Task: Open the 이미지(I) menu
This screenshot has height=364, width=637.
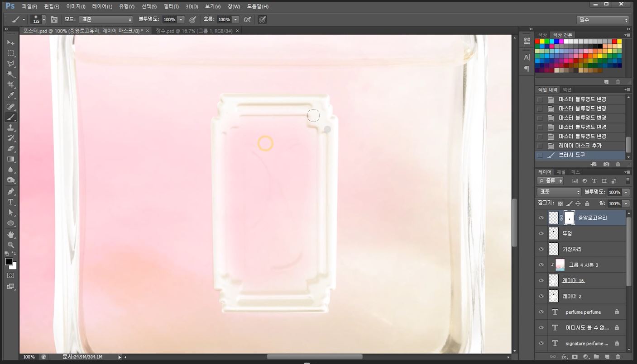Action: point(76,6)
